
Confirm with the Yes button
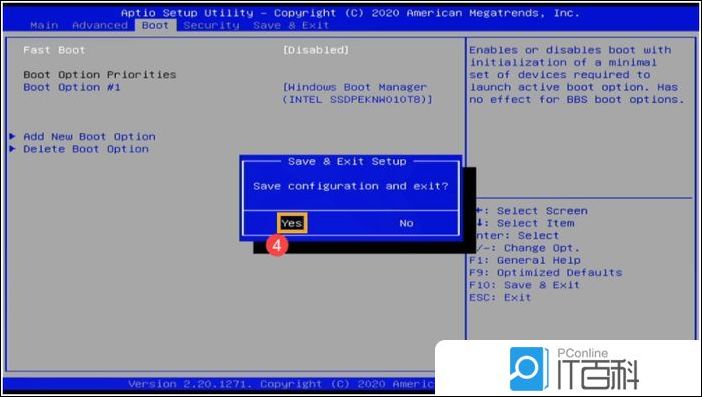click(x=292, y=223)
